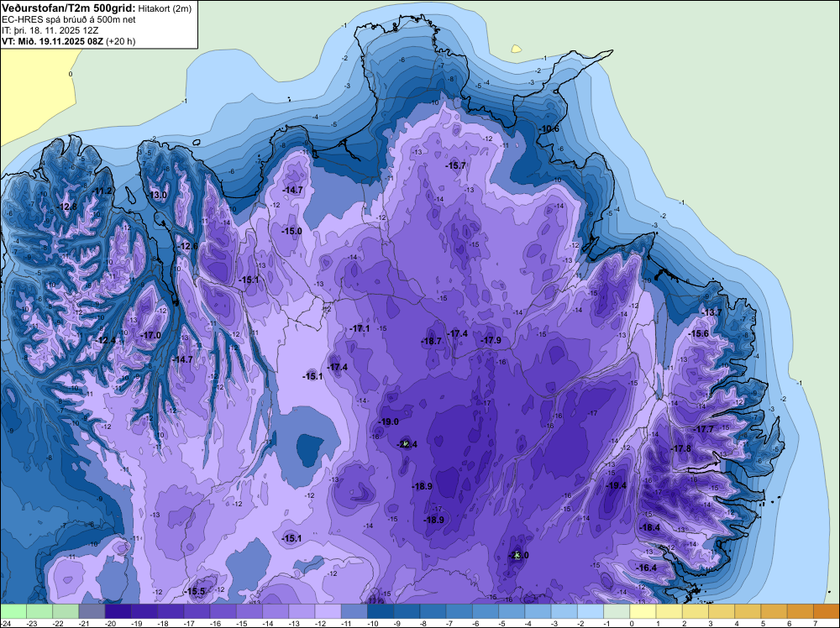Click the -22.4 cold spot marker

coord(407,444)
